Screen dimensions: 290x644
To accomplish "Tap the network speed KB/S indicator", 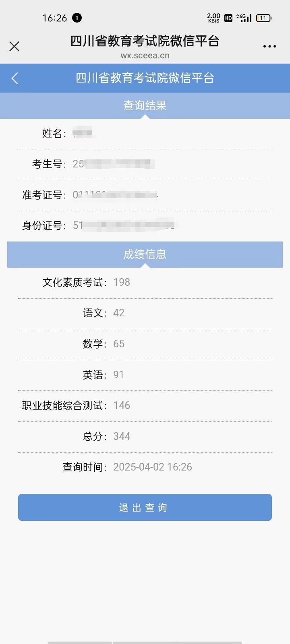I will 213,18.
